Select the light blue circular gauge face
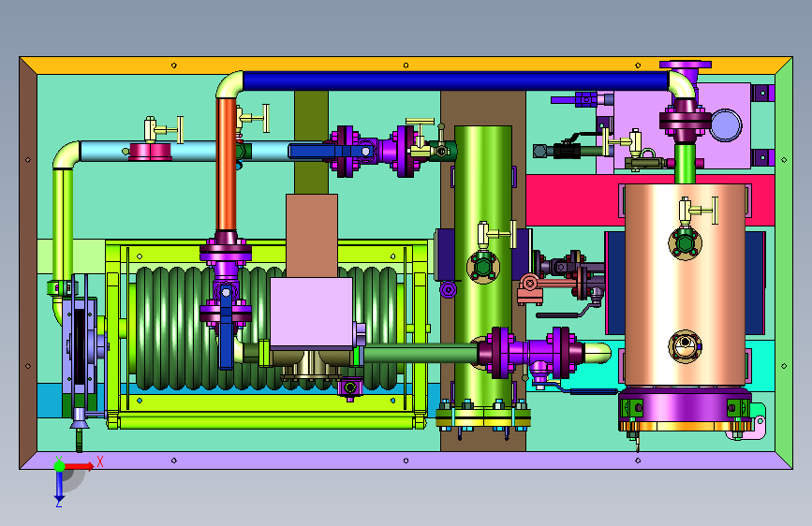812x526 pixels. click(x=726, y=124)
